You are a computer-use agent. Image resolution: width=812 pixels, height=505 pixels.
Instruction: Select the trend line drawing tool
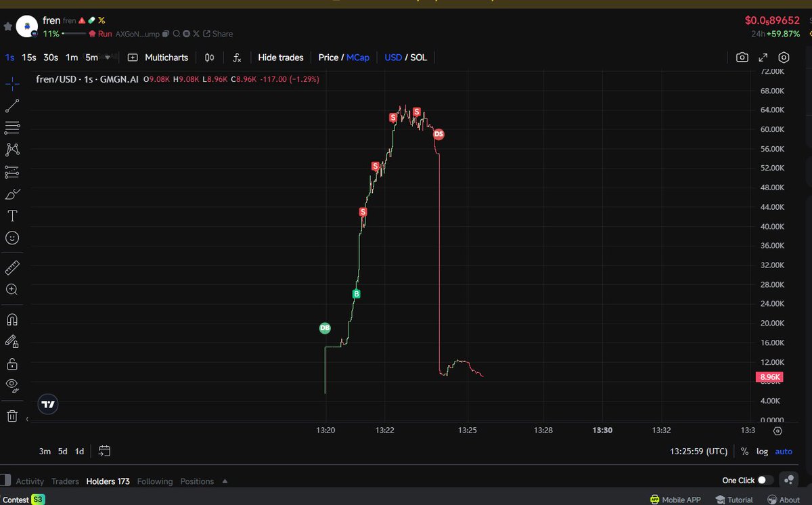(12, 106)
